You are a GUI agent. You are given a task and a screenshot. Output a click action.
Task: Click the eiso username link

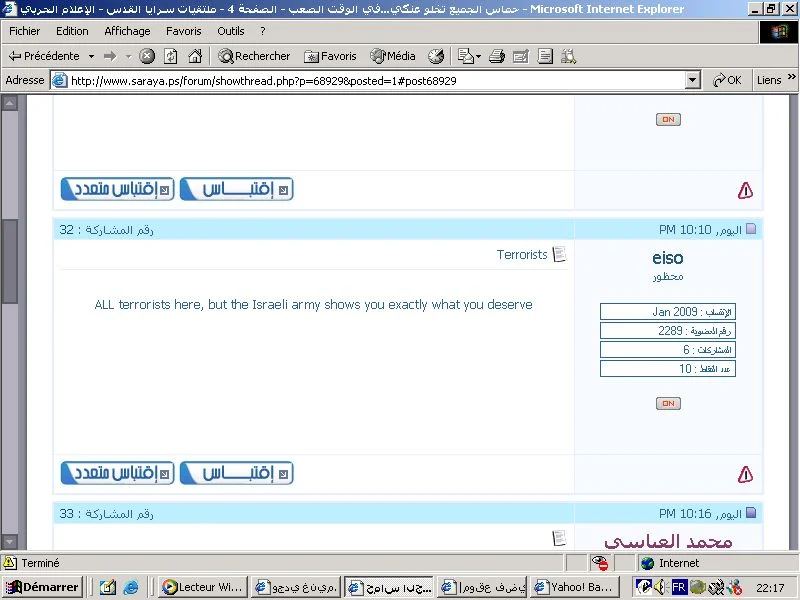[x=667, y=258]
